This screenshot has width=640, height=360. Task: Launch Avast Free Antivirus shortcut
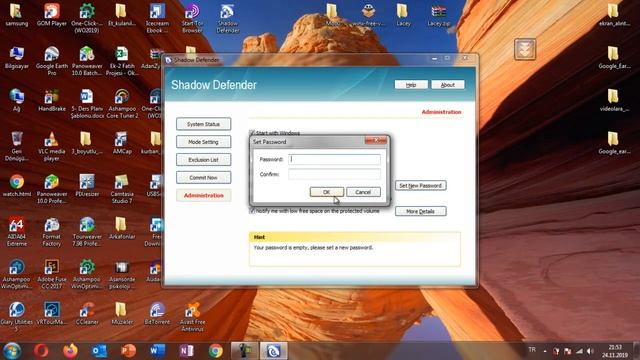pos(192,317)
